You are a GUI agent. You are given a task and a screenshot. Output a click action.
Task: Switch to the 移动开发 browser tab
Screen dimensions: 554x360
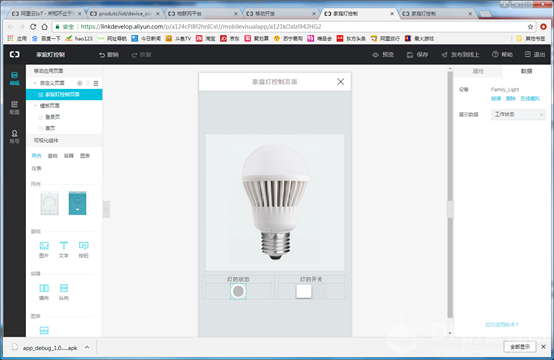pyautogui.click(x=280, y=13)
